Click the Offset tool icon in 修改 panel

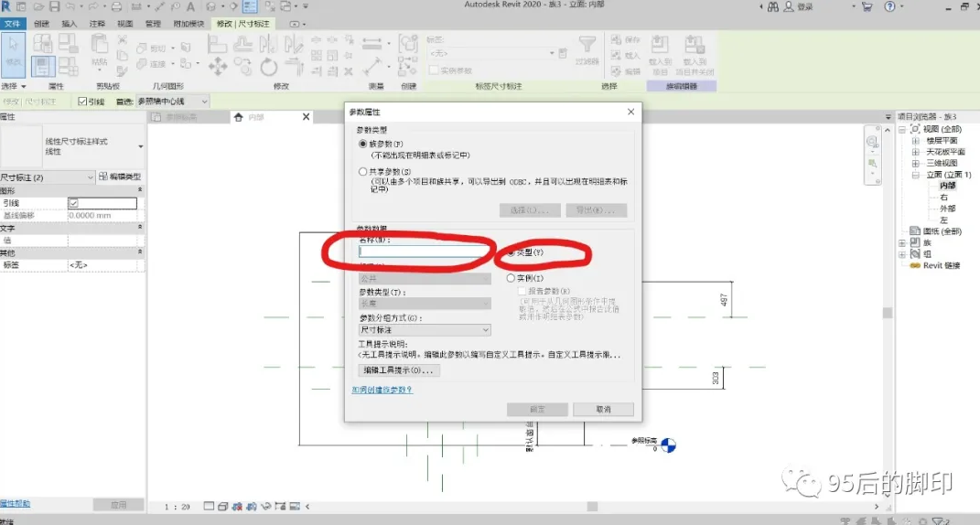[242, 44]
